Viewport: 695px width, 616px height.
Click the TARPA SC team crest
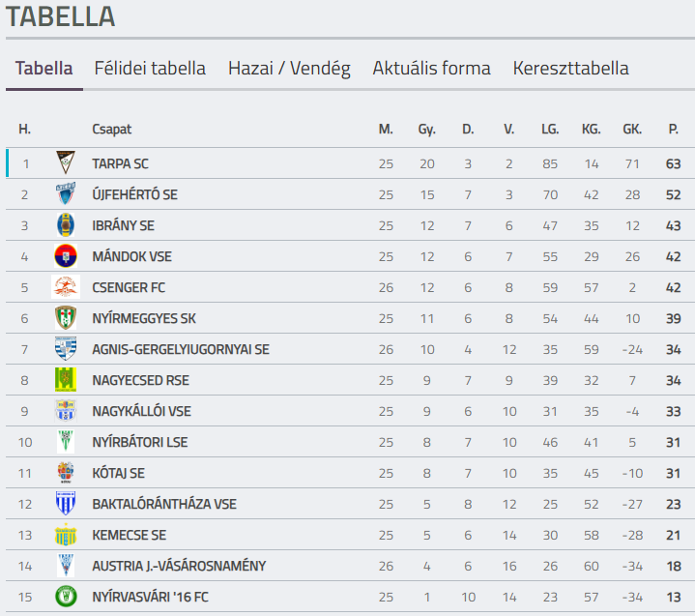66,162
